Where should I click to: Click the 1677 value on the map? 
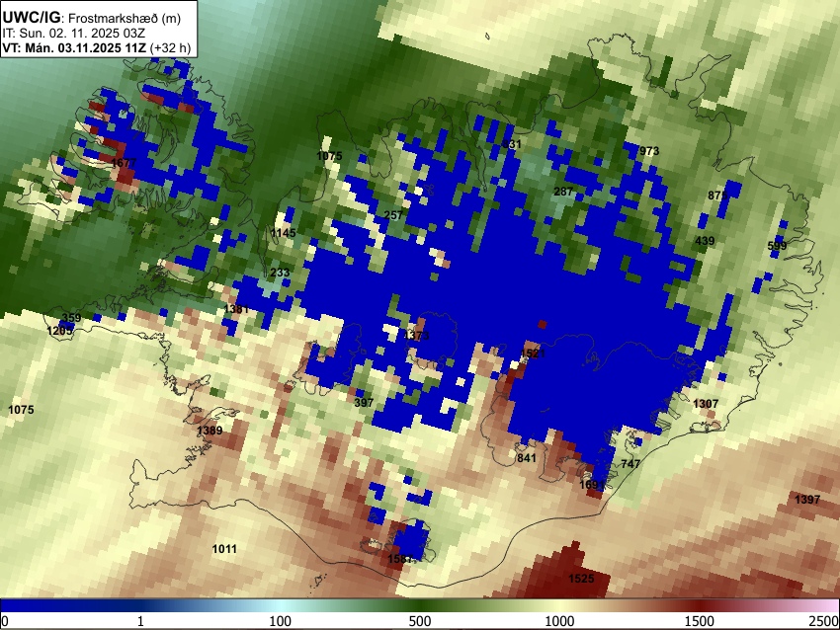click(x=124, y=162)
